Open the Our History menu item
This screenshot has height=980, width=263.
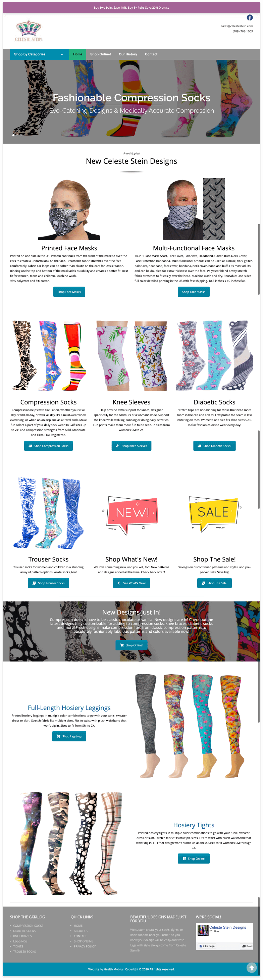(128, 54)
